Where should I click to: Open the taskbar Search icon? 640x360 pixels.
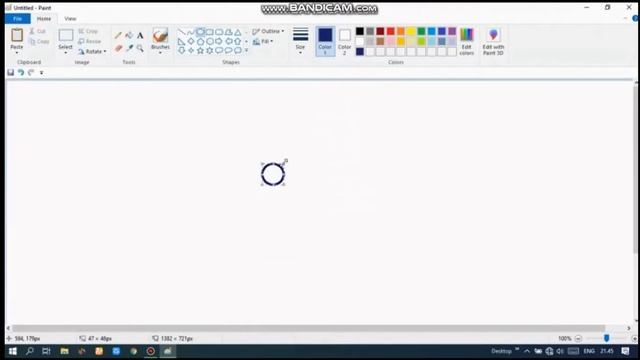pyautogui.click(x=29, y=351)
